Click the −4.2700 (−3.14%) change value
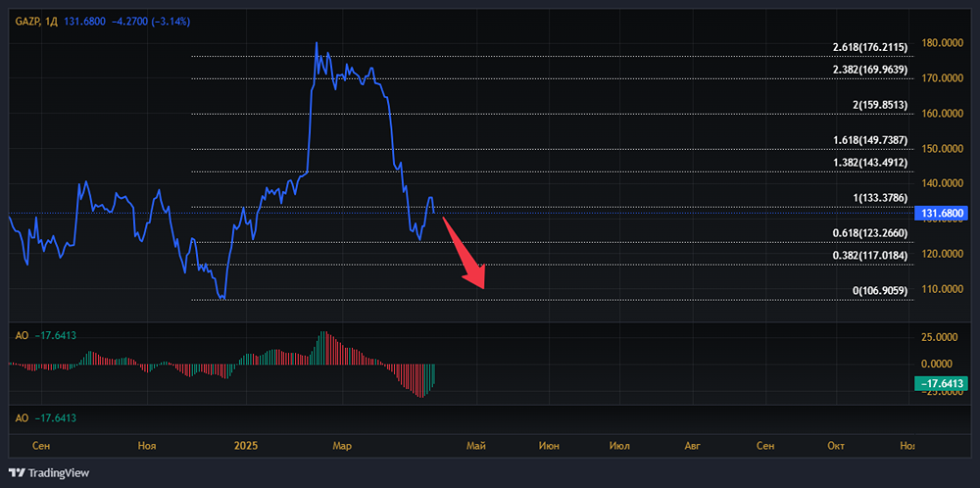980x488 pixels. [x=151, y=22]
